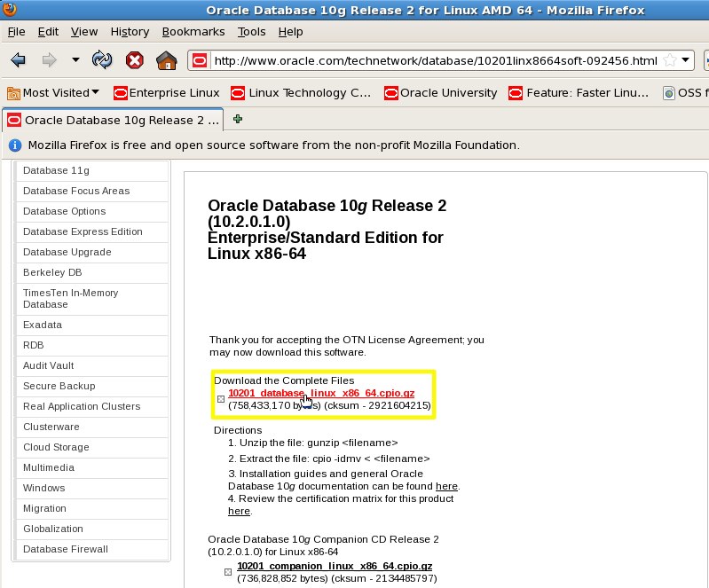Open the Linux Technology C... bookmark

pyautogui.click(x=301, y=93)
